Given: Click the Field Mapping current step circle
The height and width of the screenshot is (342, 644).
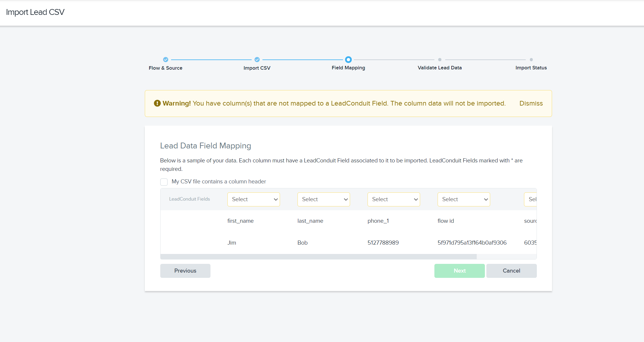Looking at the screenshot, I should 348,59.
